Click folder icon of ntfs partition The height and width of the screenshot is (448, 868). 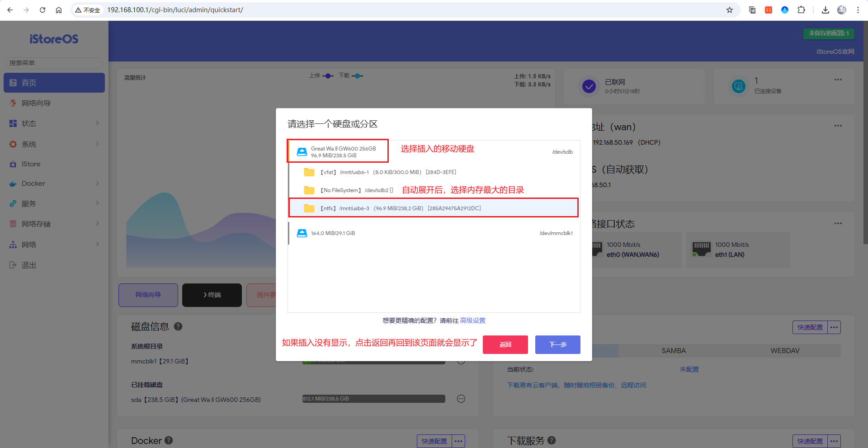(x=309, y=208)
